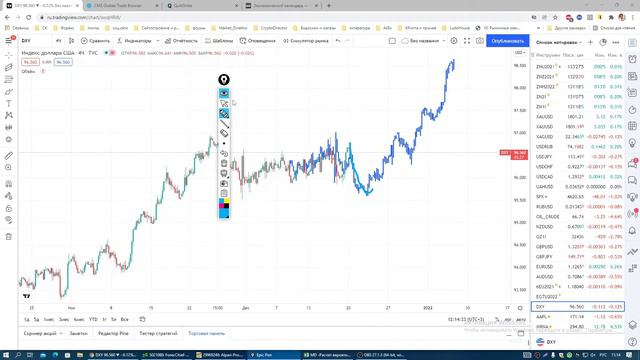The width and height of the screenshot is (640, 360).
Task: Select the trend line drawing tool
Action: tap(9, 67)
